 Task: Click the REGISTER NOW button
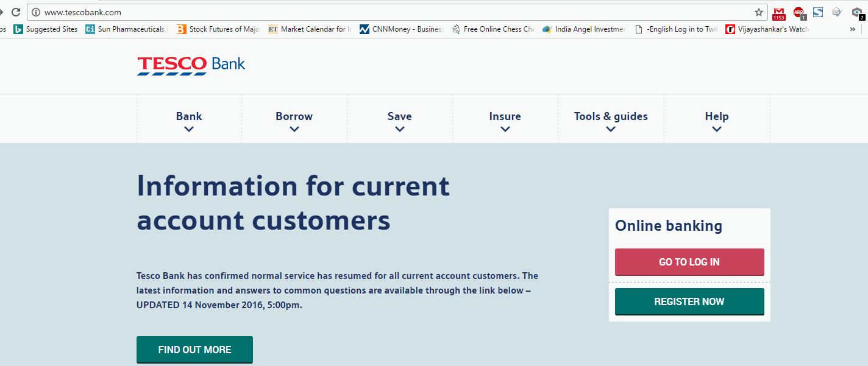click(689, 301)
